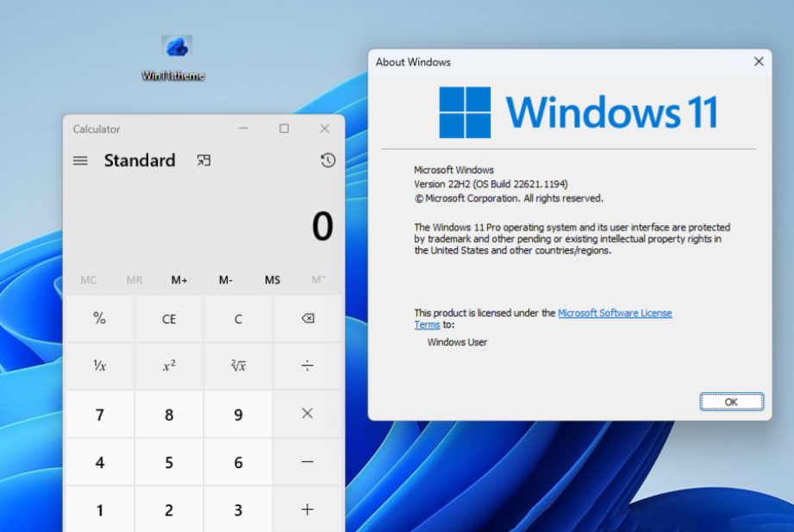Toggle Keep on top in Calculator

[x=203, y=160]
